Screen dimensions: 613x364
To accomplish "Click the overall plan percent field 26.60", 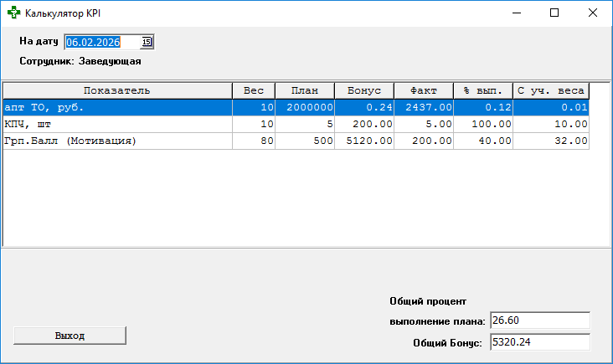I will click(x=540, y=320).
